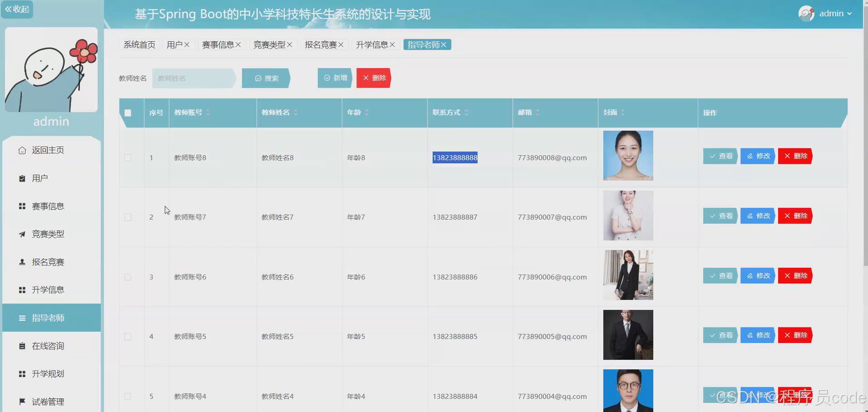The width and height of the screenshot is (868, 412).
Task: Click the clipboard icon beside 用户
Action: (x=22, y=178)
